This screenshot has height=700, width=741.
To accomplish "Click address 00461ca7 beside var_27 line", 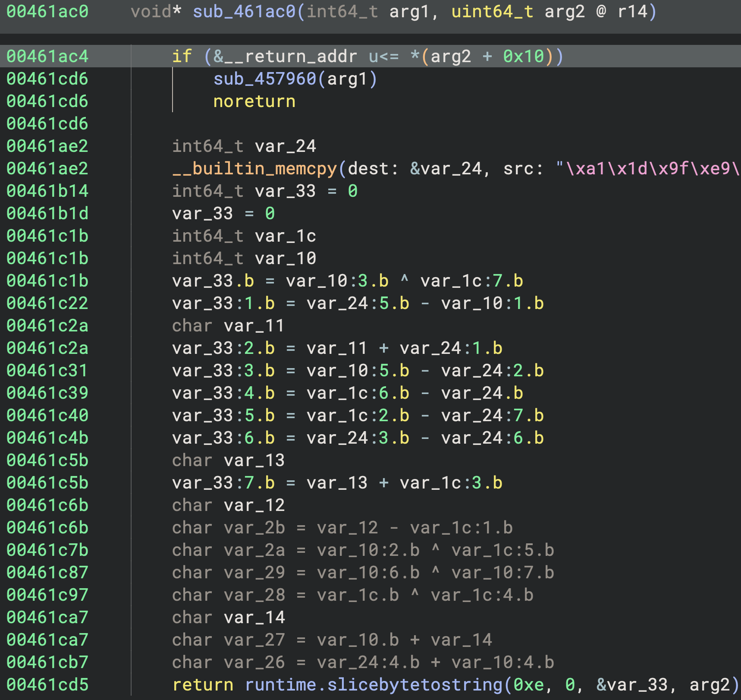I will [x=47, y=640].
